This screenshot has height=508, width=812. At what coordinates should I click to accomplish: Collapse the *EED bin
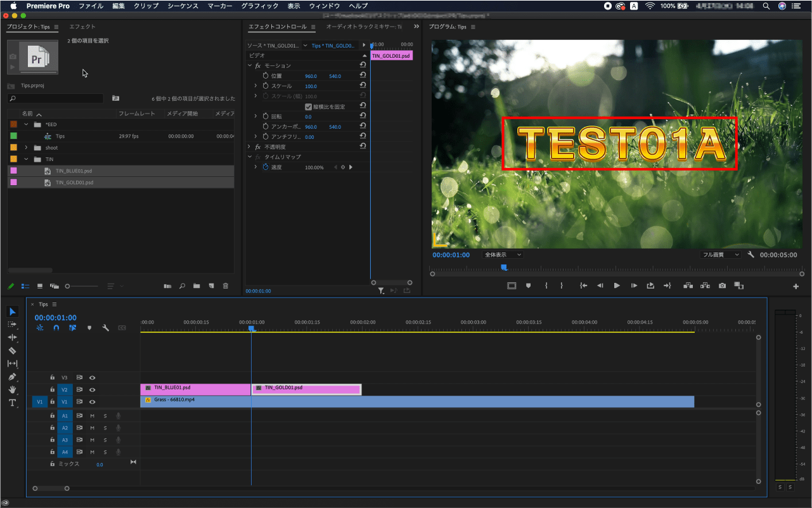[26, 124]
